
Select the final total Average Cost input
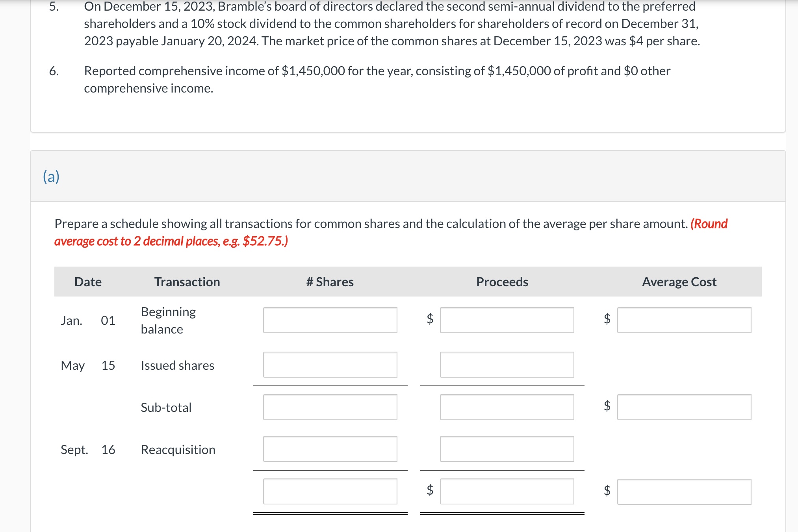pyautogui.click(x=685, y=491)
